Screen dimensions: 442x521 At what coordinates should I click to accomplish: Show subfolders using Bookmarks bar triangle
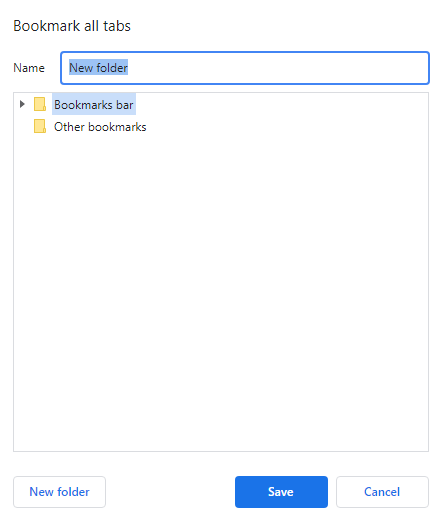click(x=22, y=104)
